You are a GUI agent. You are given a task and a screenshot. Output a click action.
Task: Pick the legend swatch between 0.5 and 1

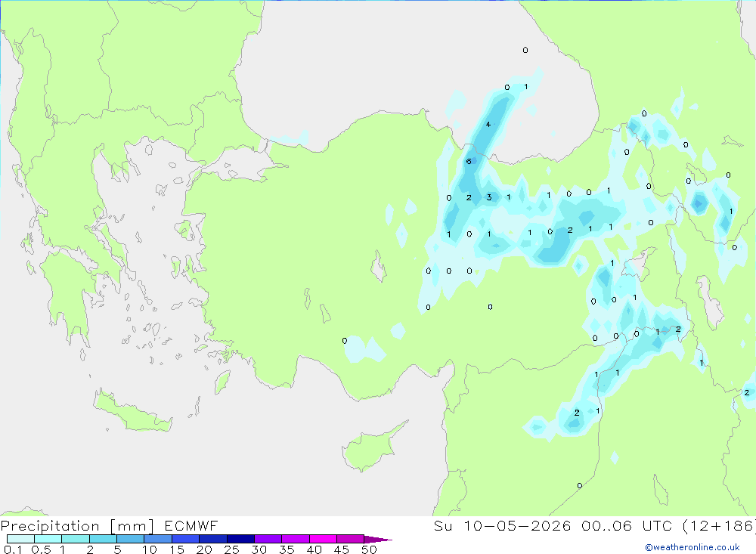coord(48,539)
